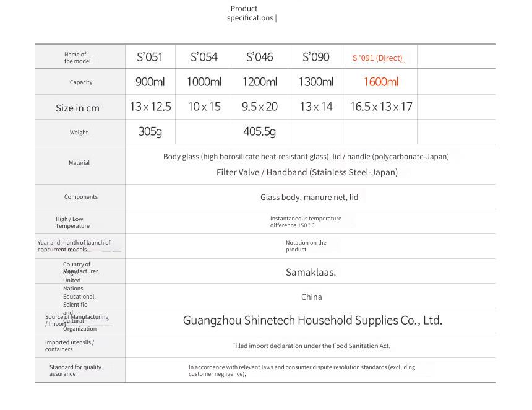Image resolution: width=532 pixels, height=410 pixels.
Task: Click the 900ml capacity cell
Action: coord(150,82)
